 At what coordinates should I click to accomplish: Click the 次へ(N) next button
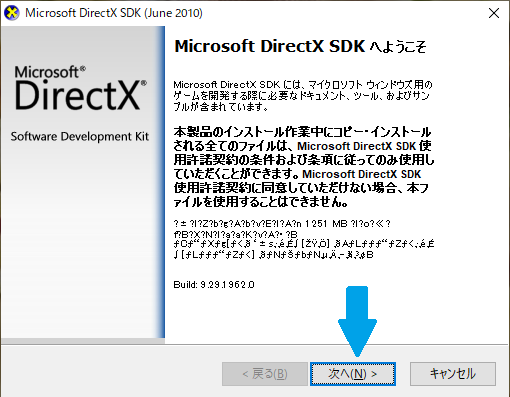click(353, 374)
